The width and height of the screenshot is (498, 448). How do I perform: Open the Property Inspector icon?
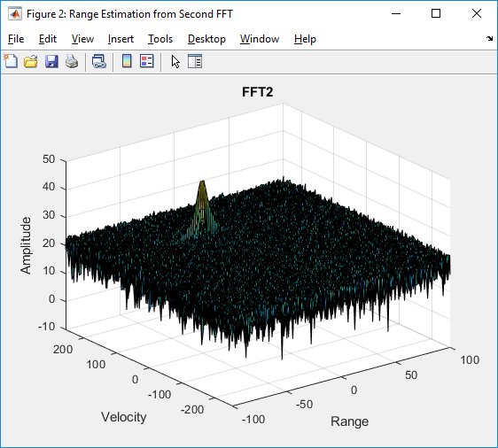(x=195, y=61)
